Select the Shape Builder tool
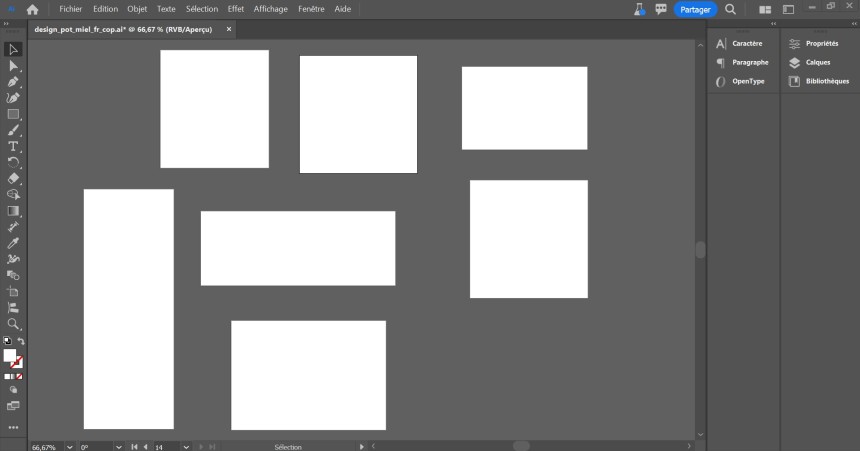This screenshot has height=451, width=860. click(x=13, y=194)
